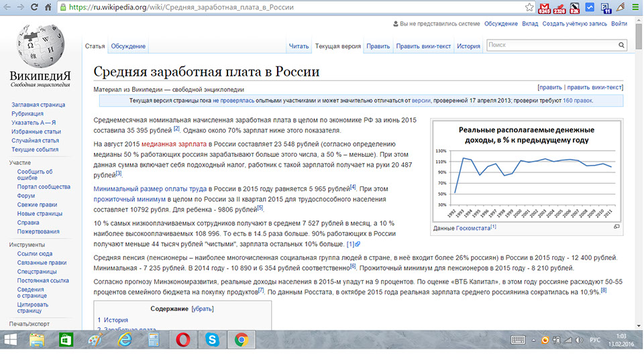This screenshot has height=362, width=644.
Task: Click the page vertical scrollbar thumb
Action: pos(639,36)
